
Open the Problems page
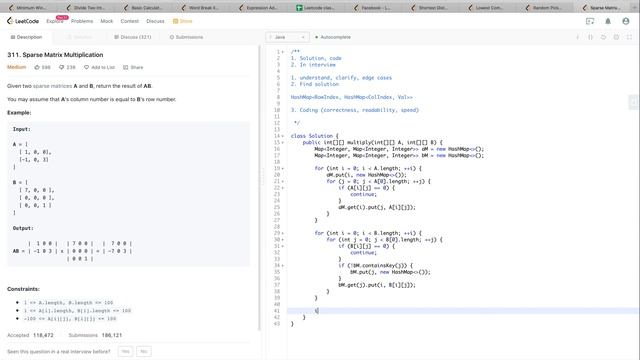pos(82,21)
